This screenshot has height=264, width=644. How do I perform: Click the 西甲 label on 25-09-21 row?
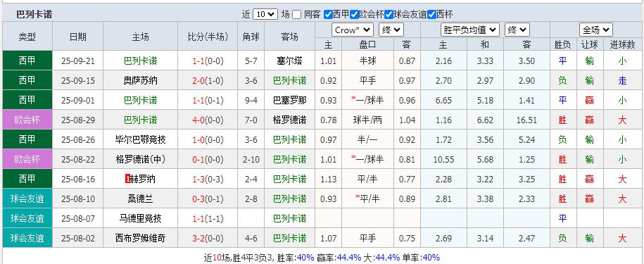[x=27, y=61]
